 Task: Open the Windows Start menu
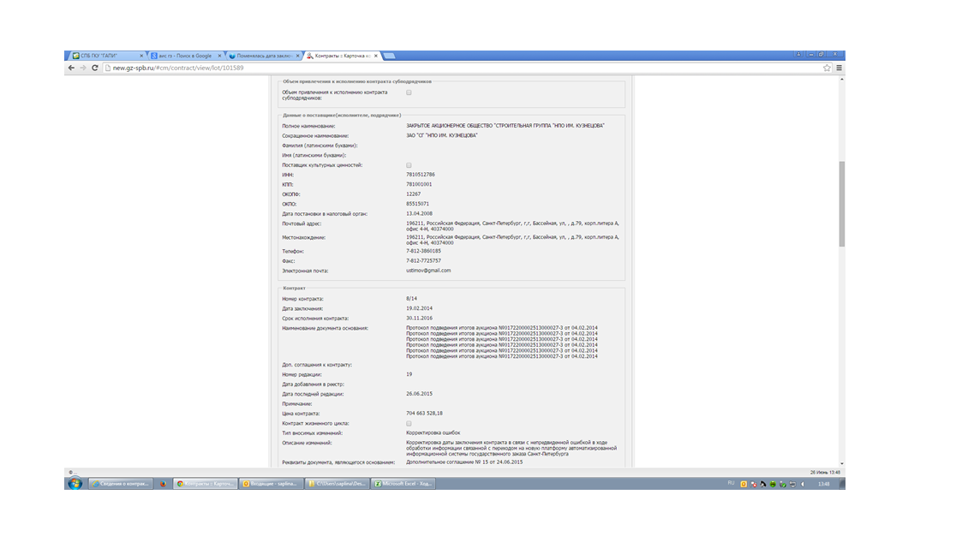point(75,484)
